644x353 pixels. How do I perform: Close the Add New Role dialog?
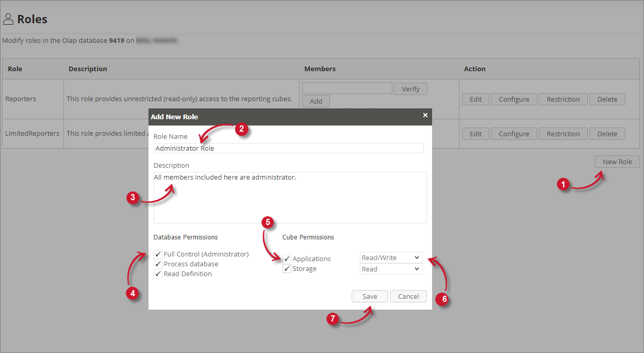pyautogui.click(x=425, y=115)
